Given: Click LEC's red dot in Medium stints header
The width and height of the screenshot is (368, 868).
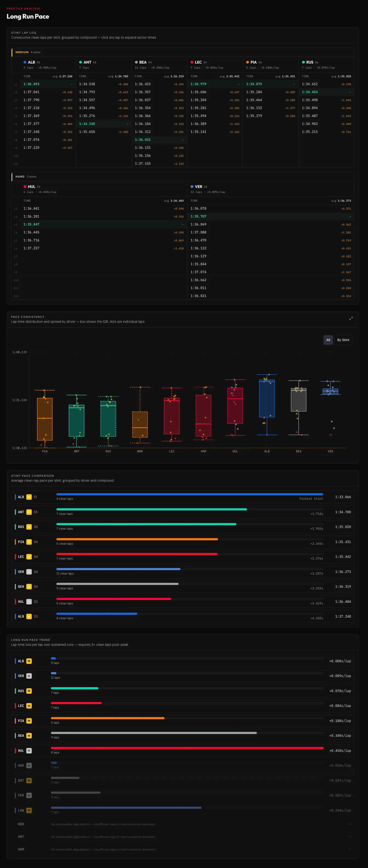Looking at the screenshot, I should click(x=192, y=62).
